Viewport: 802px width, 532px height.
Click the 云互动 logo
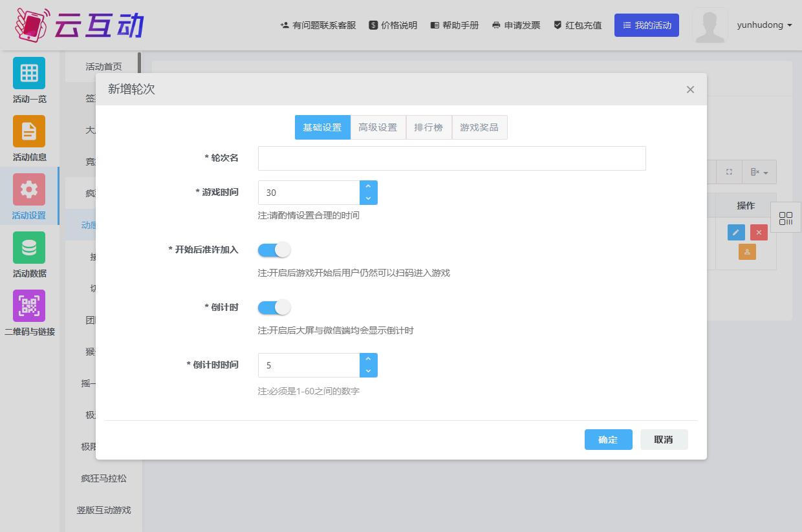(79, 25)
